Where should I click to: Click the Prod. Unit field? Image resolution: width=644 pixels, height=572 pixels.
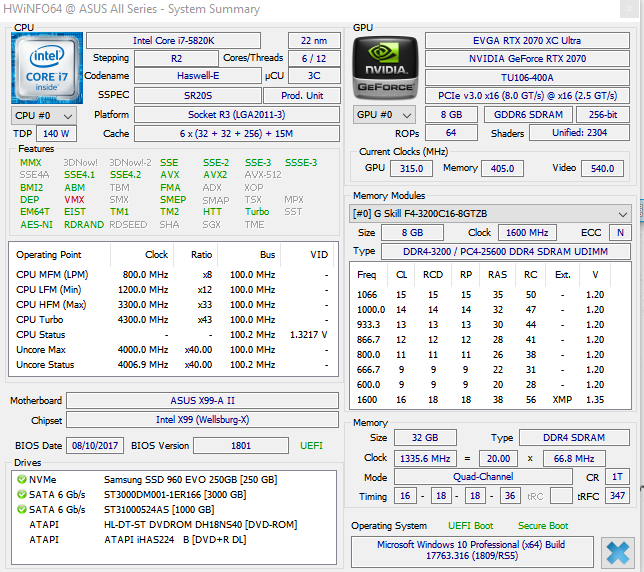pos(302,96)
